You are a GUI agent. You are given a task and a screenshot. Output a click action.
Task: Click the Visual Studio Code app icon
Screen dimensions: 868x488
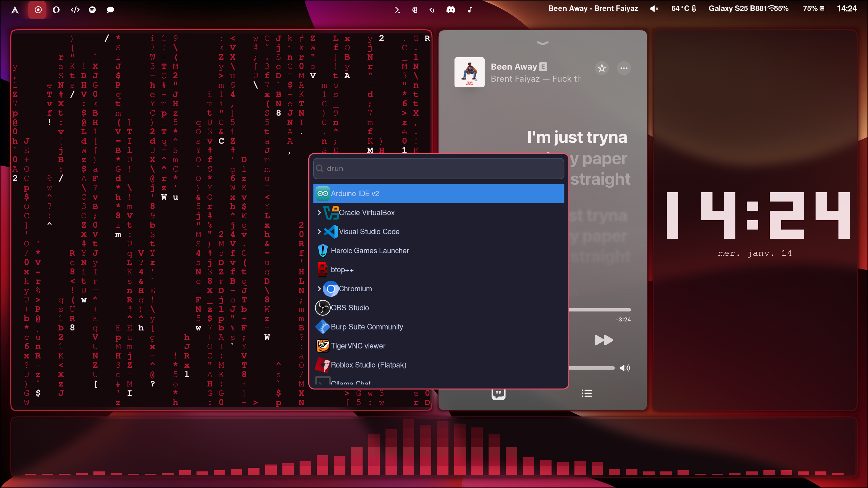coord(331,231)
